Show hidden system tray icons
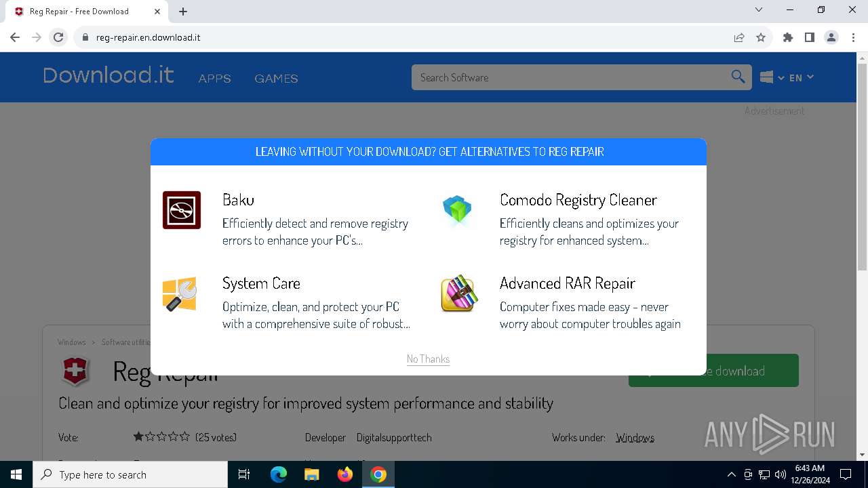868x488 pixels. coord(731,474)
